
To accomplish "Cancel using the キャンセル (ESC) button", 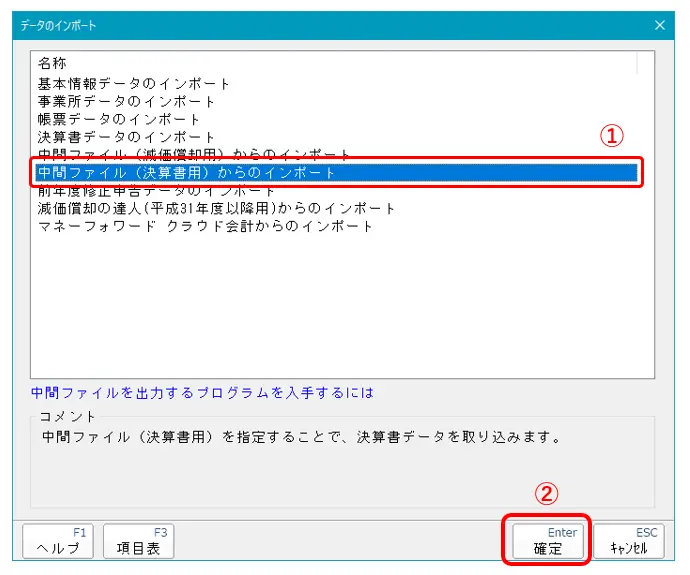I will coord(628,542).
